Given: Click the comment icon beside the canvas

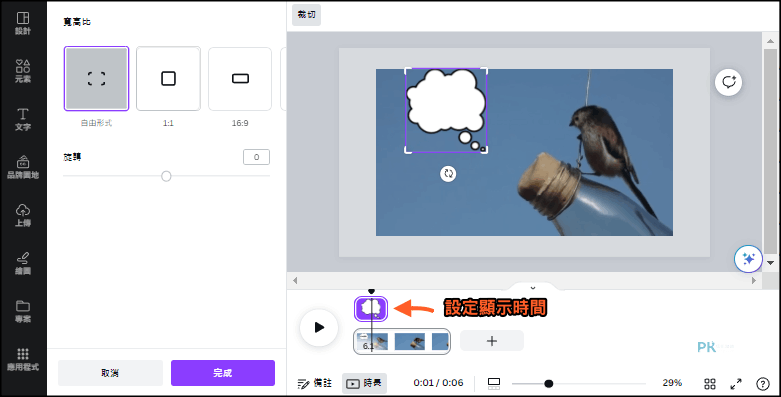Looking at the screenshot, I should pos(728,82).
